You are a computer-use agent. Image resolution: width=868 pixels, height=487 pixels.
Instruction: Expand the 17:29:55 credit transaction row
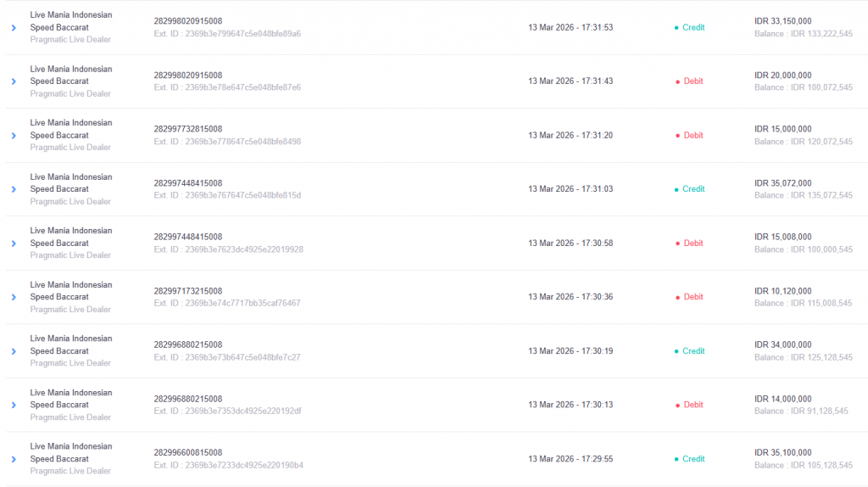pyautogui.click(x=14, y=459)
